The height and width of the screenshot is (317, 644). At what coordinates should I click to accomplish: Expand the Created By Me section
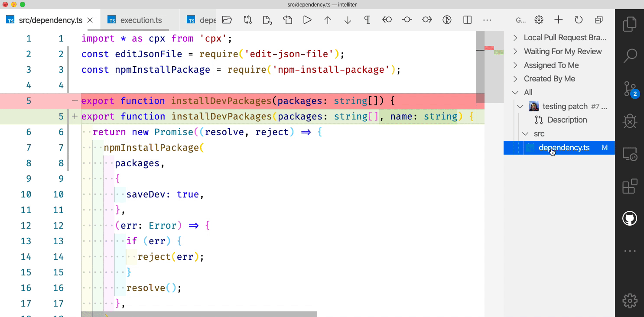(559, 79)
